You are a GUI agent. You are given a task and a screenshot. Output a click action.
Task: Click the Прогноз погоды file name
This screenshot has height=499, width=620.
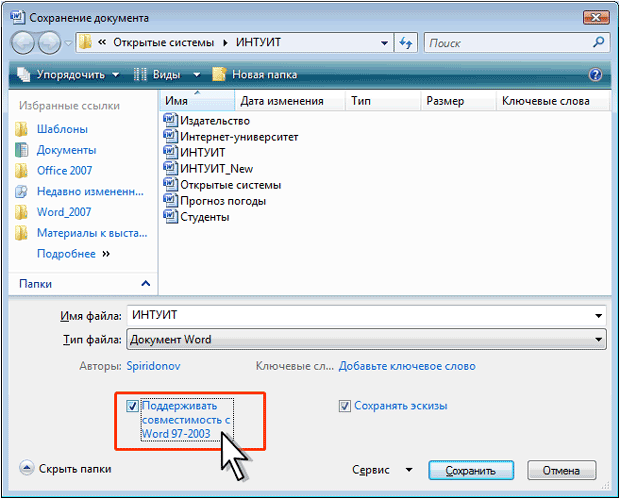(x=223, y=201)
